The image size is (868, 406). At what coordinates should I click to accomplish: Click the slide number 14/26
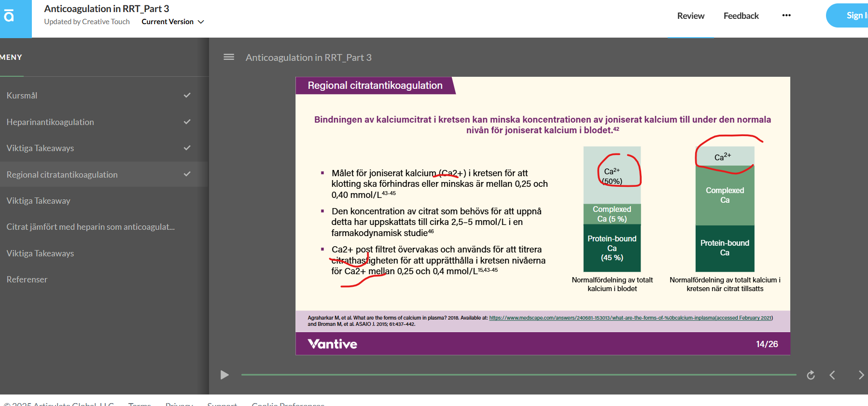tap(767, 344)
